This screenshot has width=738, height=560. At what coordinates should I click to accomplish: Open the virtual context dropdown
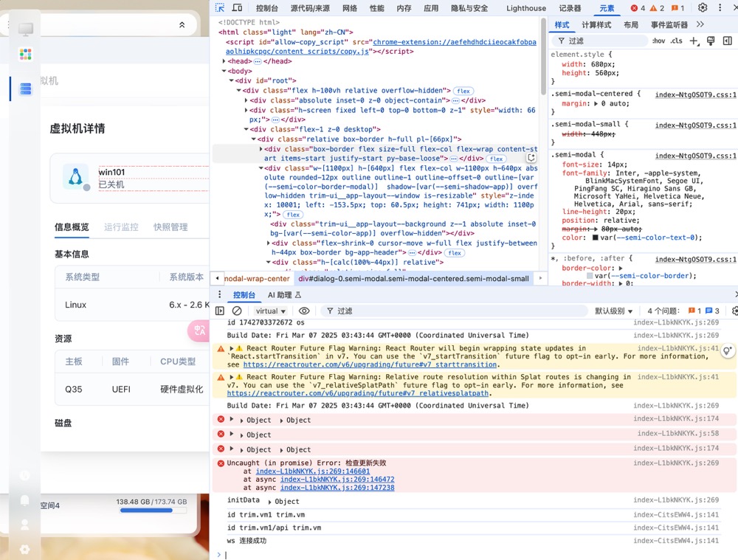tap(270, 311)
